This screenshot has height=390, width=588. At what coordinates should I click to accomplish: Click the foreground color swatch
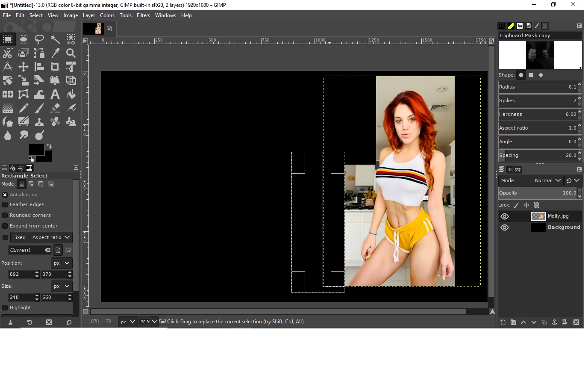pyautogui.click(x=35, y=149)
